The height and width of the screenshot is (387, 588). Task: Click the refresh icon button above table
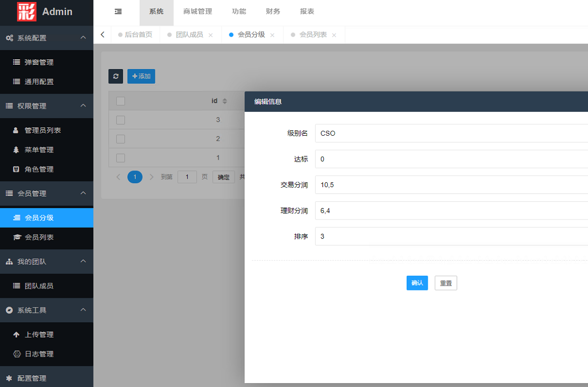click(x=116, y=76)
